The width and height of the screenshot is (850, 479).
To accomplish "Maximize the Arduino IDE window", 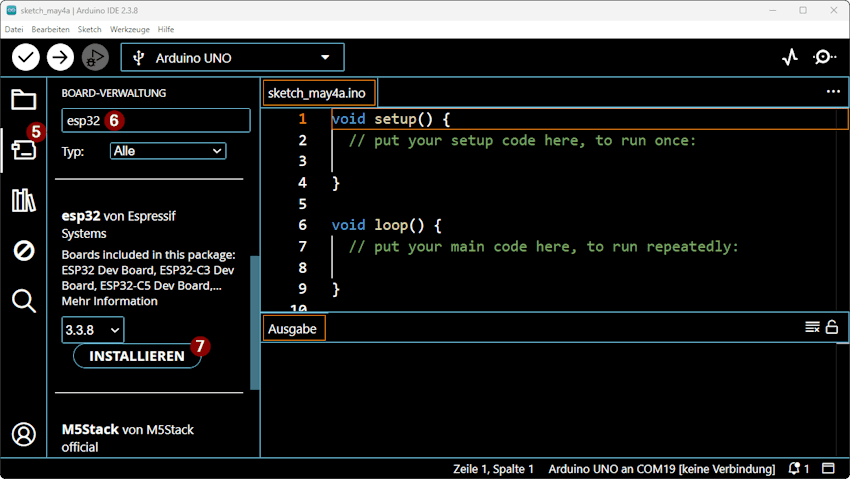I will pos(803,10).
